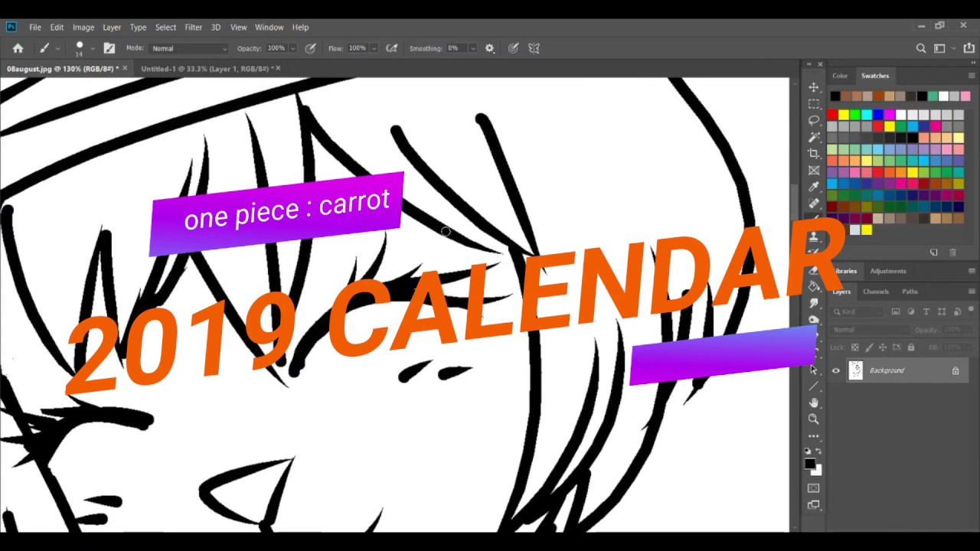
Task: Toggle pixel layer filter in Layers panel
Action: pos(896,311)
